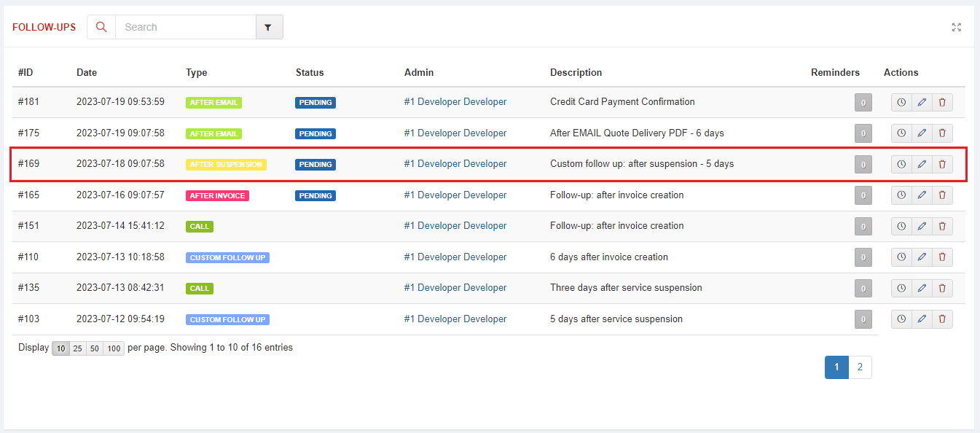The image size is (980, 433).
Task: Click the search magnifier icon
Action: [x=101, y=27]
